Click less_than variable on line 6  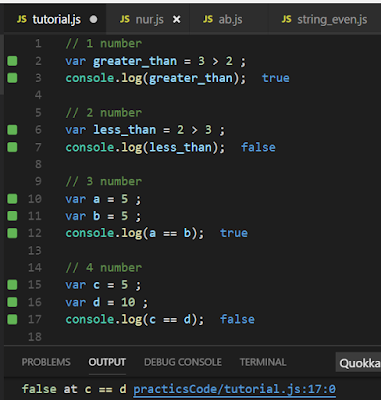(125, 130)
